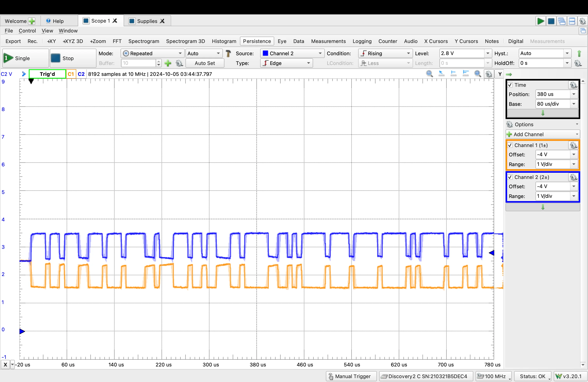Click the Status: OK indicator

(532, 376)
